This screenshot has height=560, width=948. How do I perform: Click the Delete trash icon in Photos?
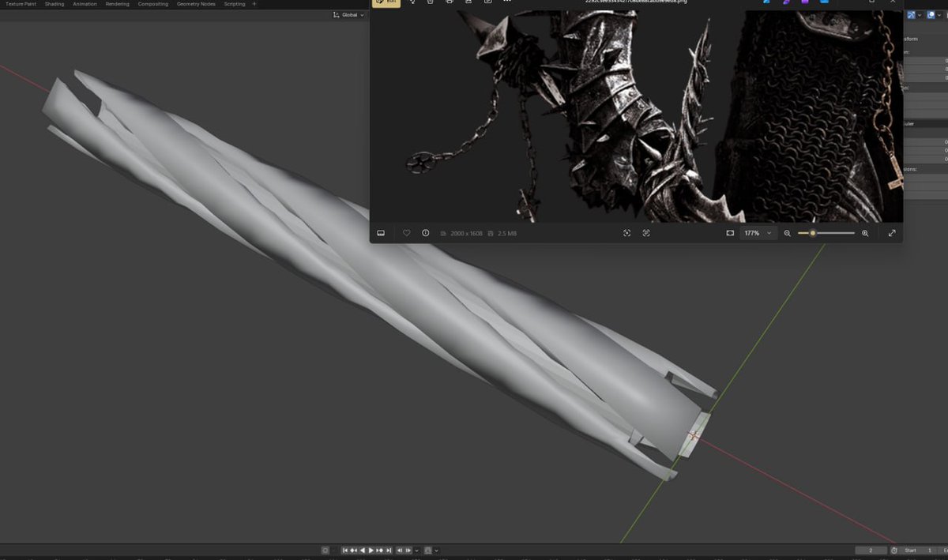tap(430, 2)
